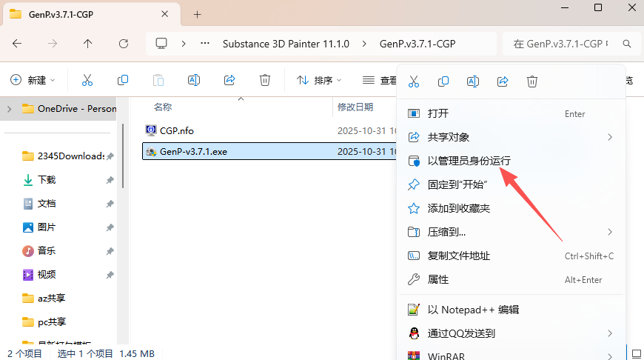644x360 pixels.
Task: Open the 查看 view menu button
Action: [x=379, y=80]
